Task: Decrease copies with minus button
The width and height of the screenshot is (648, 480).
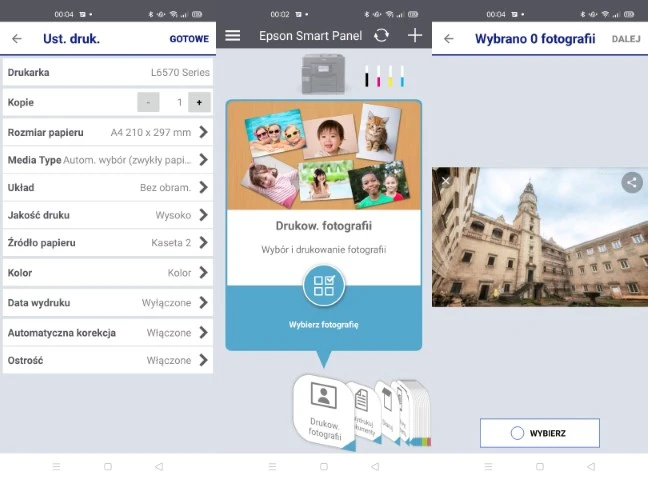Action: [148, 102]
